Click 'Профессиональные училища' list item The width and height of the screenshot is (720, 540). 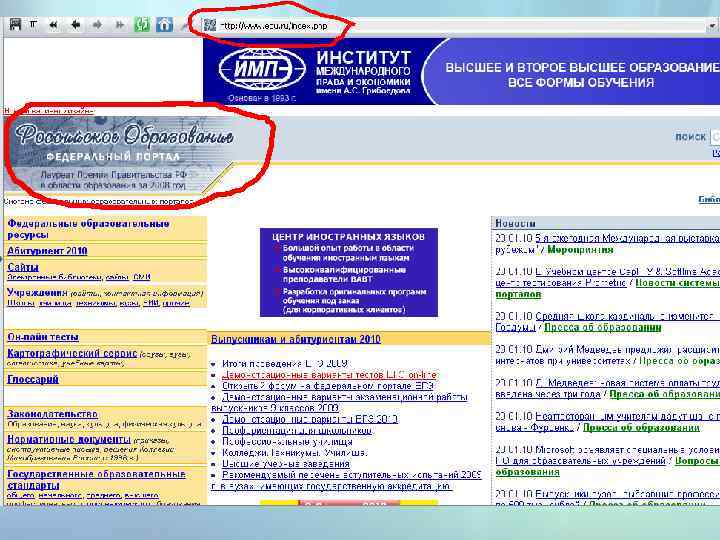click(287, 442)
